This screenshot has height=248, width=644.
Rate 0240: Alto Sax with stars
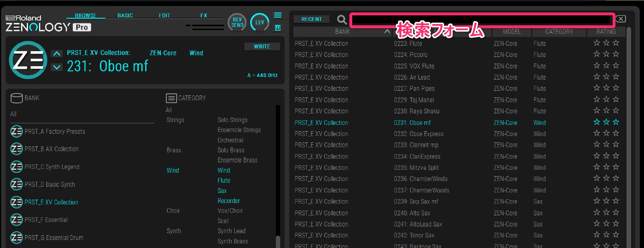point(606,212)
